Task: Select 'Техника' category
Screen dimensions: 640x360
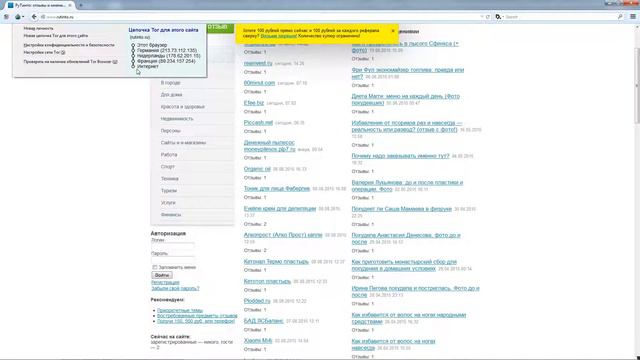Action: point(169,179)
